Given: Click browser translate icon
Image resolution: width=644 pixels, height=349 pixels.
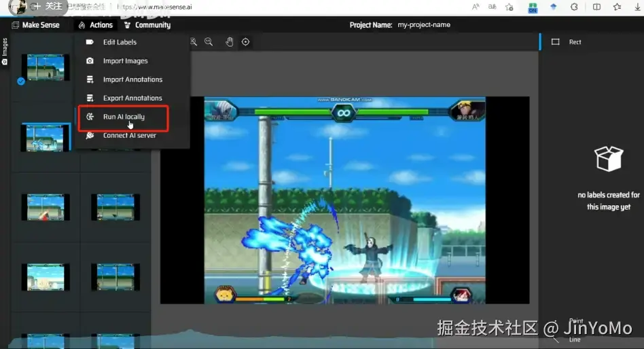Looking at the screenshot, I should tap(492, 7).
